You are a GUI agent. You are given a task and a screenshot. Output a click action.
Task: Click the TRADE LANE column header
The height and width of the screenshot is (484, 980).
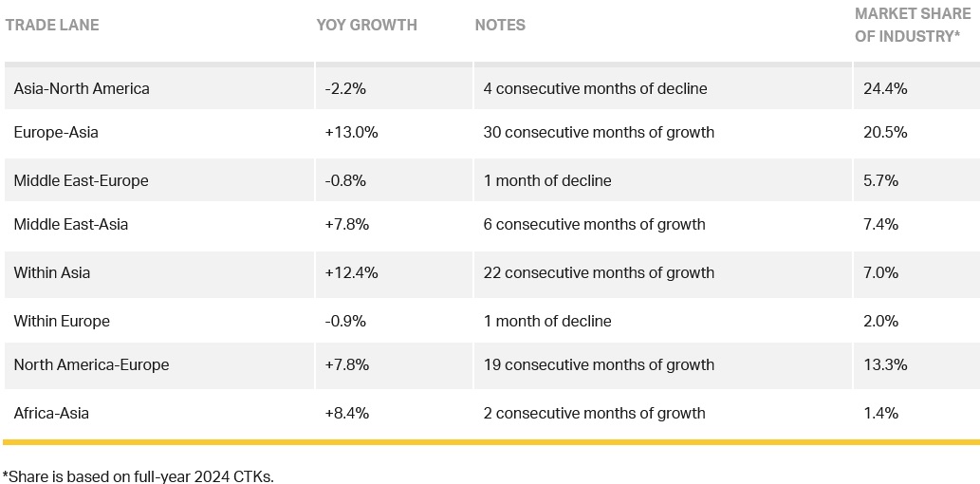point(52,26)
